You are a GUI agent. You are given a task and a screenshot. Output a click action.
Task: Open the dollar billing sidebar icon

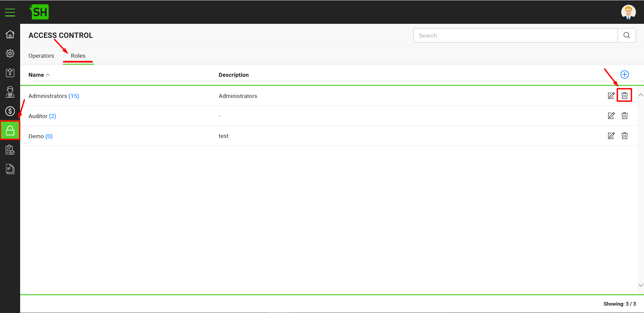pos(10,111)
